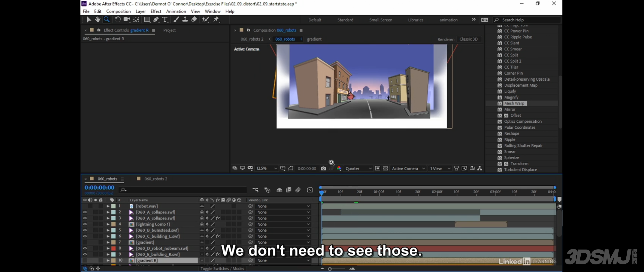Viewport: 644px width, 272px height.
Task: Open composition mini-flowchart in timeline
Action: coord(255,190)
